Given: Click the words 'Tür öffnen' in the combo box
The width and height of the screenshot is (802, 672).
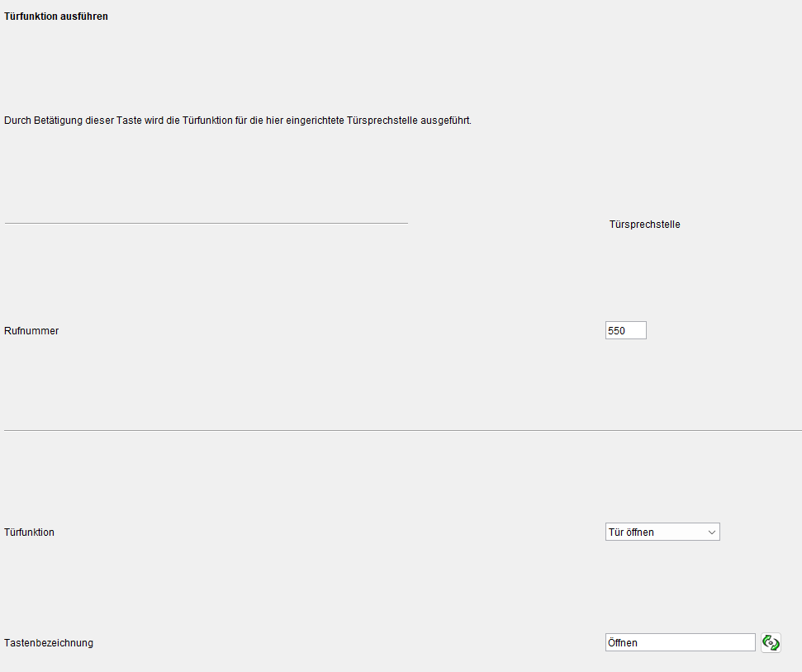Looking at the screenshot, I should (x=631, y=532).
